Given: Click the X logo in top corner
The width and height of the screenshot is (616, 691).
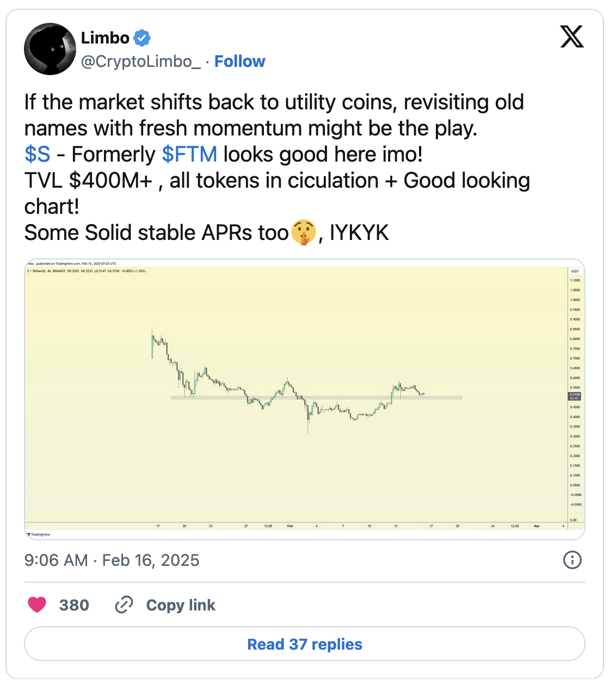Looking at the screenshot, I should coord(571,37).
